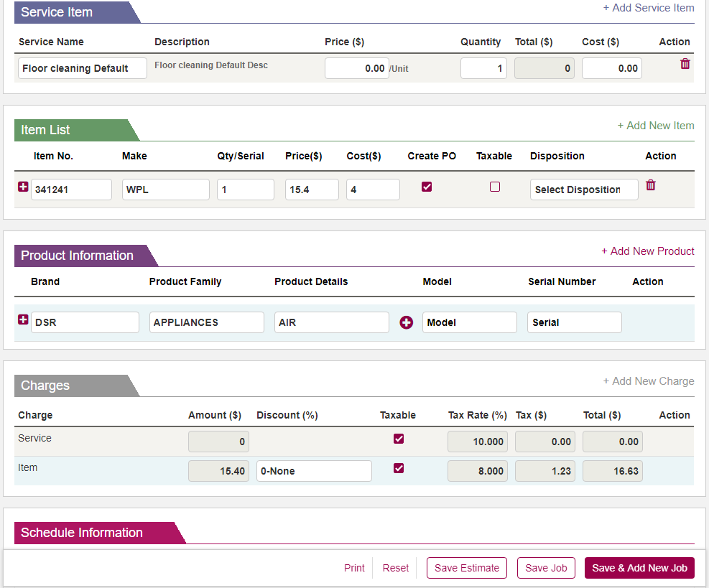709x588 pixels.
Task: Click + Add Service Item link
Action: (649, 8)
